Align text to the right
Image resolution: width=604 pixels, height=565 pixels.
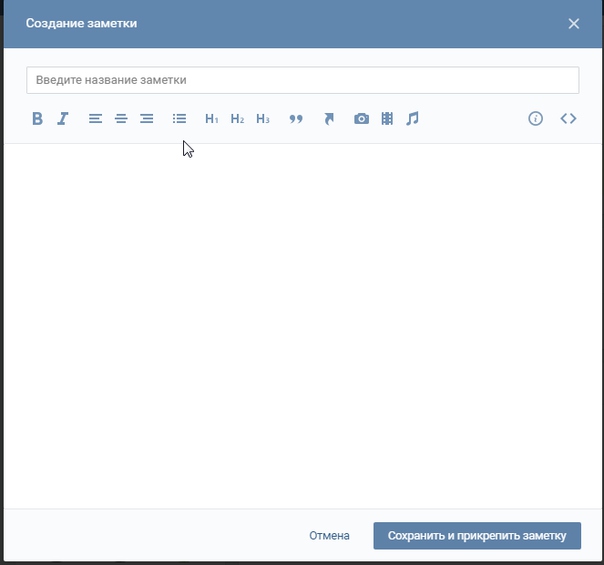click(x=147, y=119)
